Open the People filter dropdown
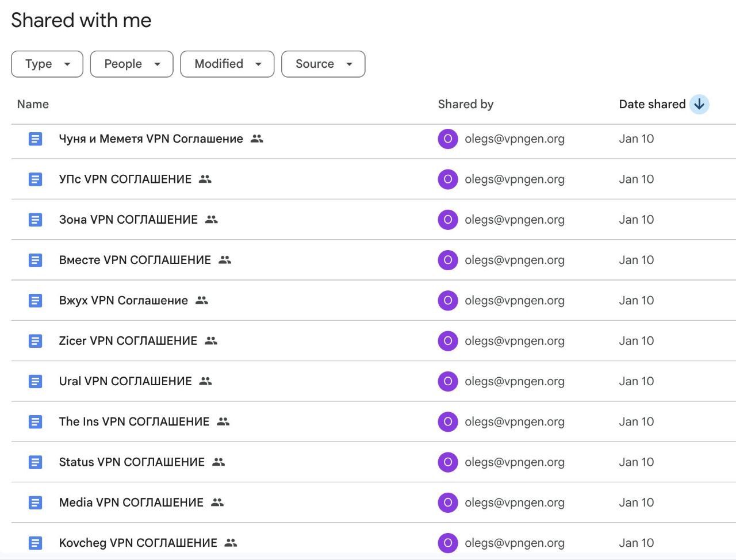736x560 pixels. (x=131, y=64)
